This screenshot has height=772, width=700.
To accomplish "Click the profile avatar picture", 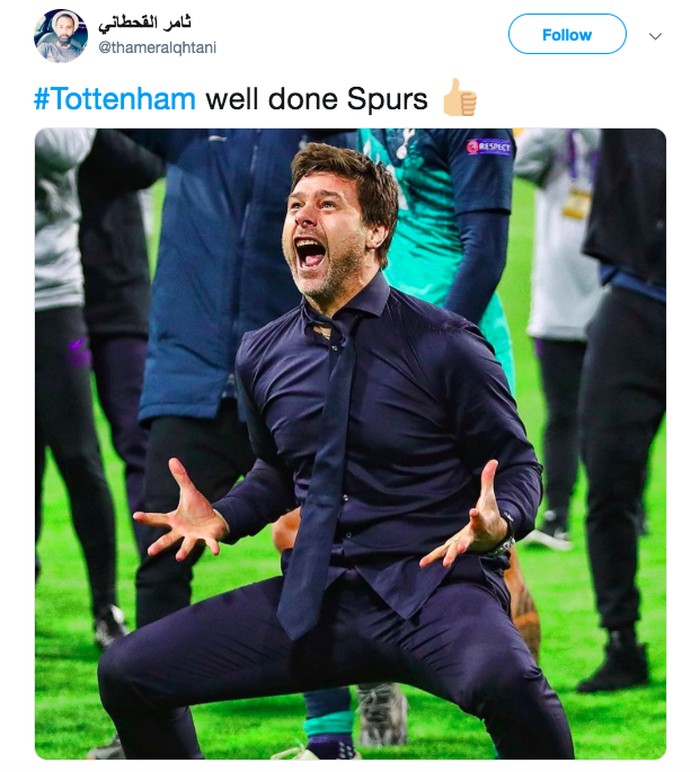I will [x=60, y=36].
